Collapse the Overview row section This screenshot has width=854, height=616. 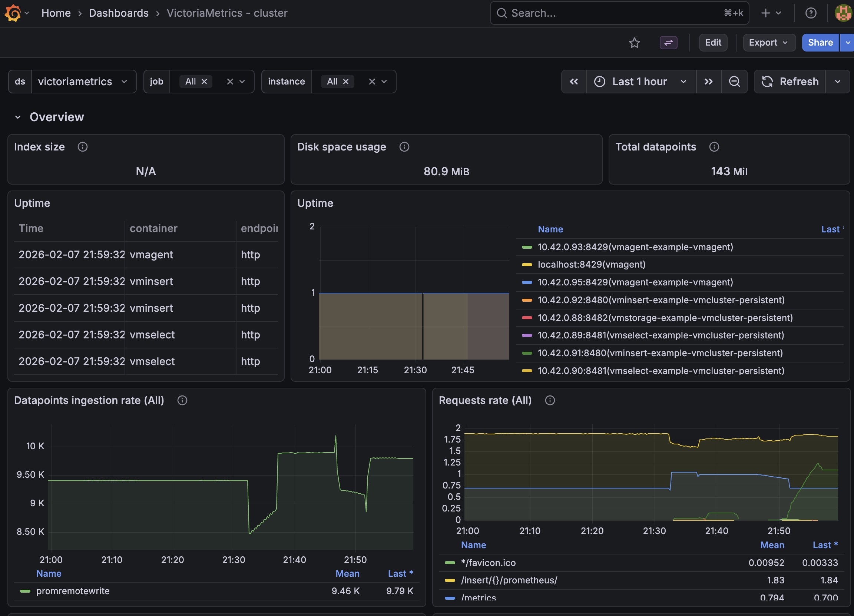pos(18,117)
